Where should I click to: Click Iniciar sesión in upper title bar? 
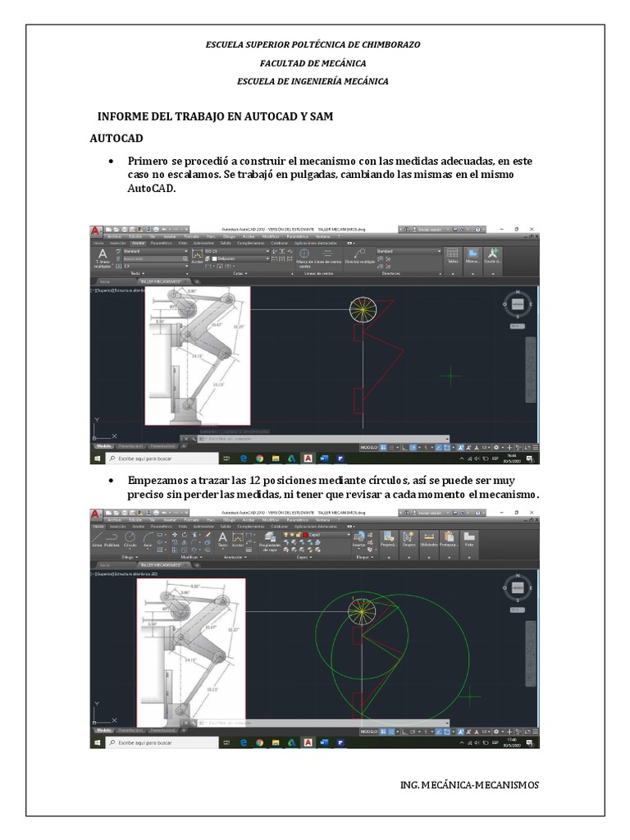[x=427, y=230]
